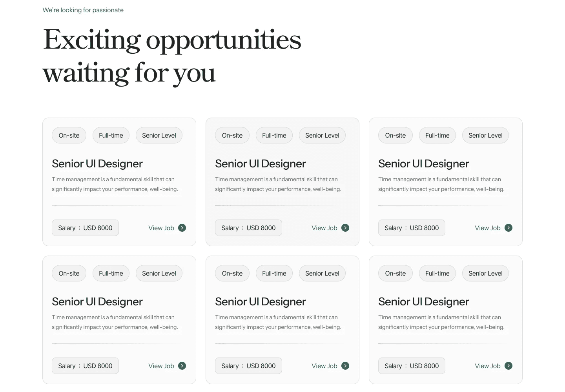The width and height of the screenshot is (565, 392).
Task: Click the View Job arrow icon on the bottom-middle card
Action: tap(345, 366)
